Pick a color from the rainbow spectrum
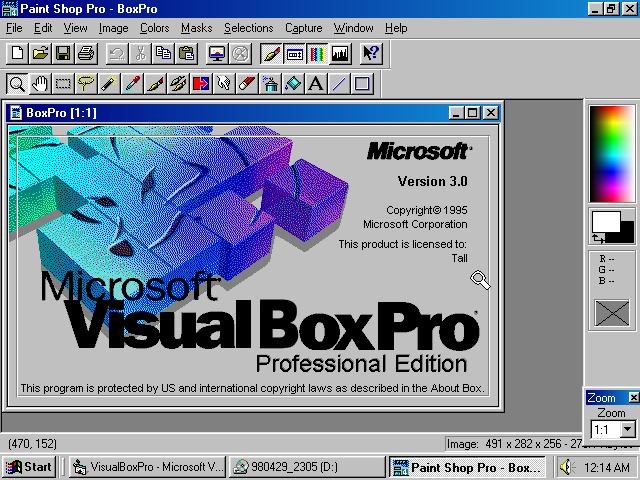 point(611,148)
